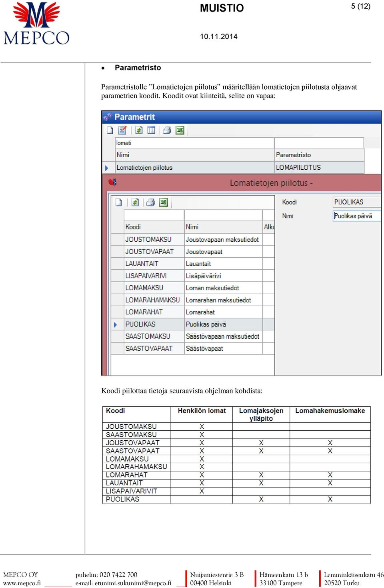Click Columns icon in Parametrit toolbar
Image resolution: width=384 pixels, height=588 pixels.
(151, 130)
